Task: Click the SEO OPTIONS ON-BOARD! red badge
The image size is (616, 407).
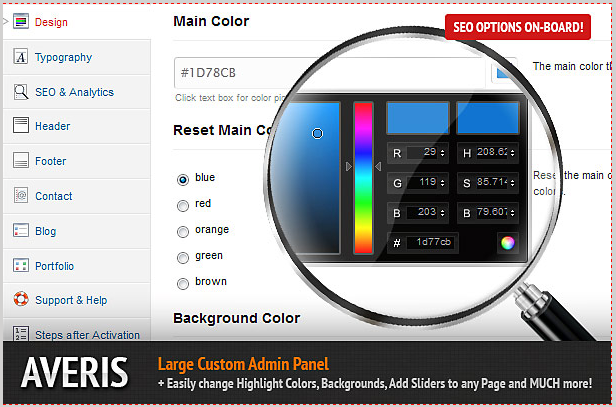Action: pyautogui.click(x=518, y=27)
